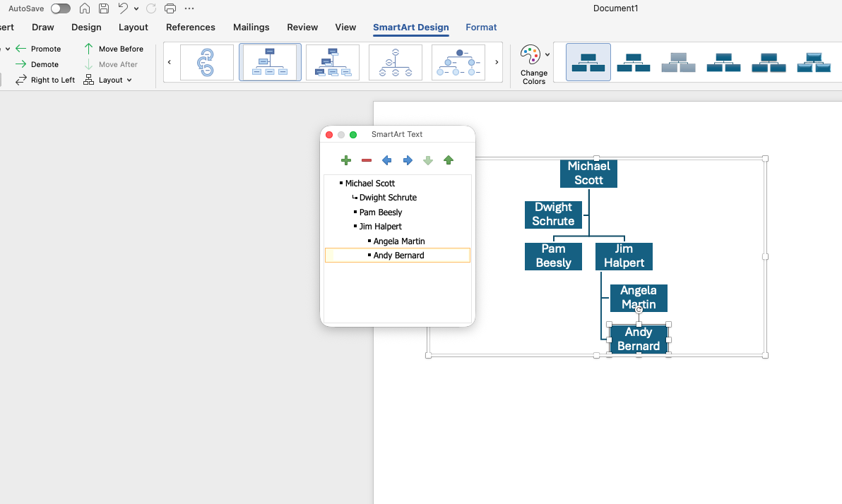Open the Review tab
The image size is (842, 504).
click(x=302, y=28)
